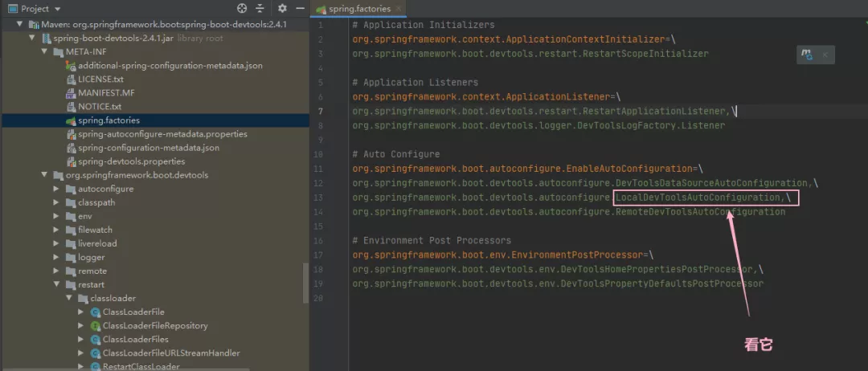Click the Project panel window icon
Viewport: 868px width, 371px height.
click(x=13, y=9)
